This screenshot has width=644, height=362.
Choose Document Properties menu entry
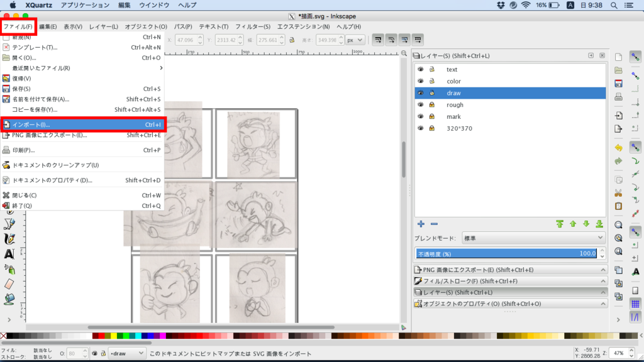click(82, 180)
